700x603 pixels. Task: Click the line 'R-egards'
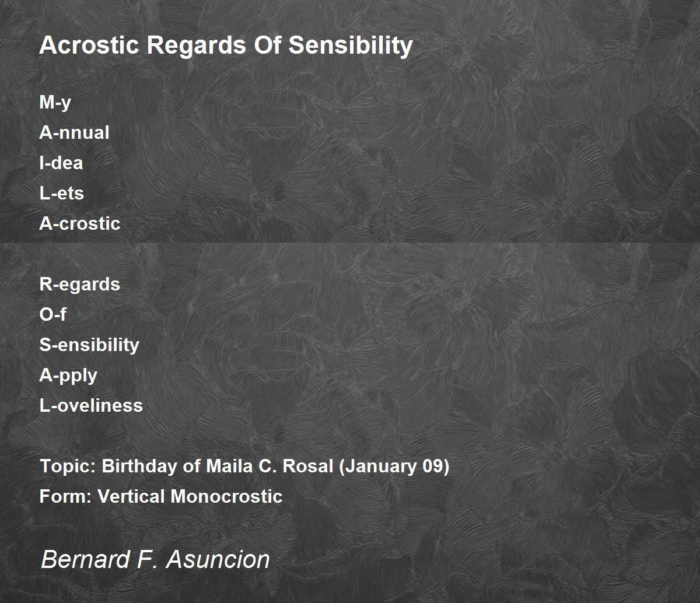(x=79, y=285)
